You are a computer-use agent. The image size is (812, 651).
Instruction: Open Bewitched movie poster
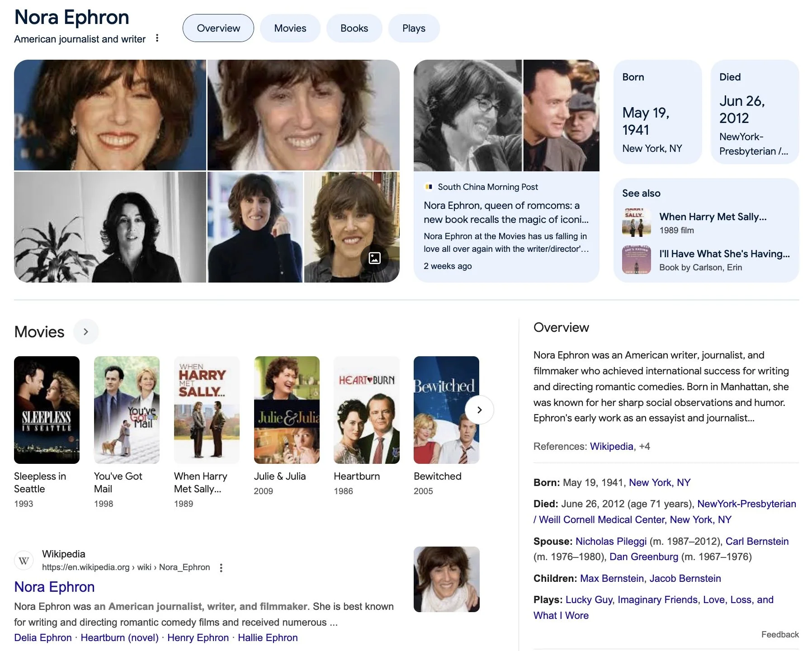446,410
